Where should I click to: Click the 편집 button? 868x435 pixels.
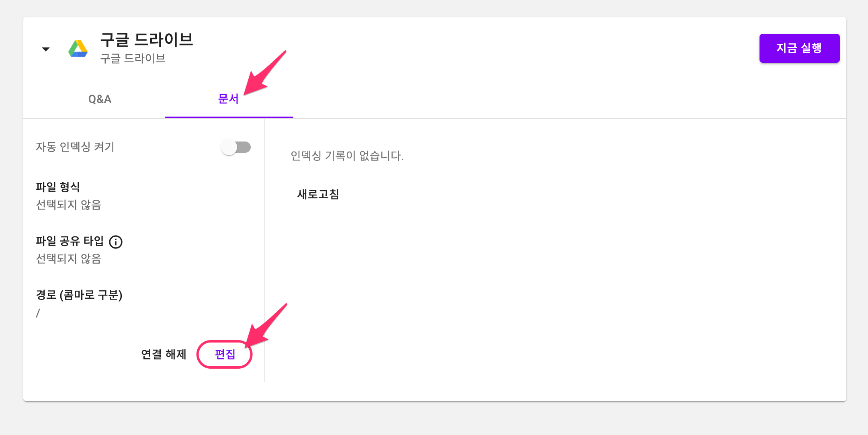pos(225,354)
